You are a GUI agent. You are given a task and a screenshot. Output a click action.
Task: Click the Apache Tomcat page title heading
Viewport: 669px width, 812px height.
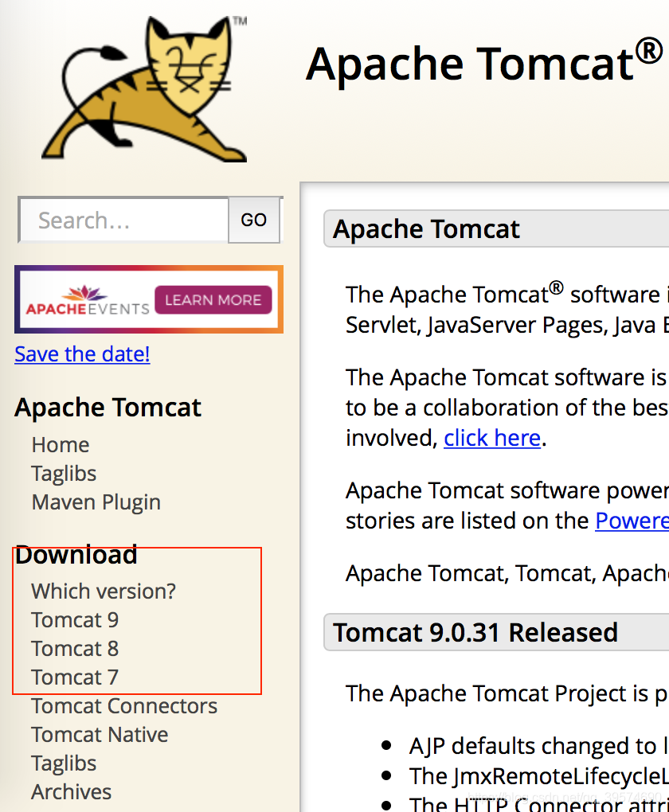[x=484, y=64]
